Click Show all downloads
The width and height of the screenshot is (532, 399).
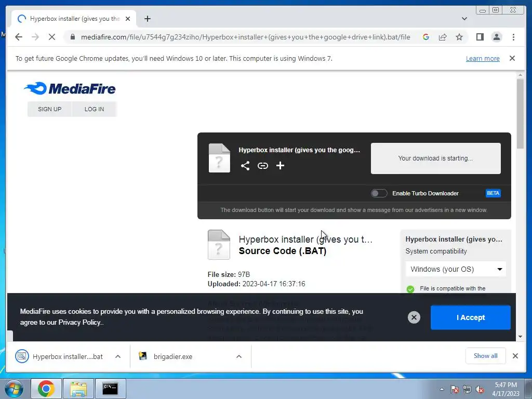486,355
